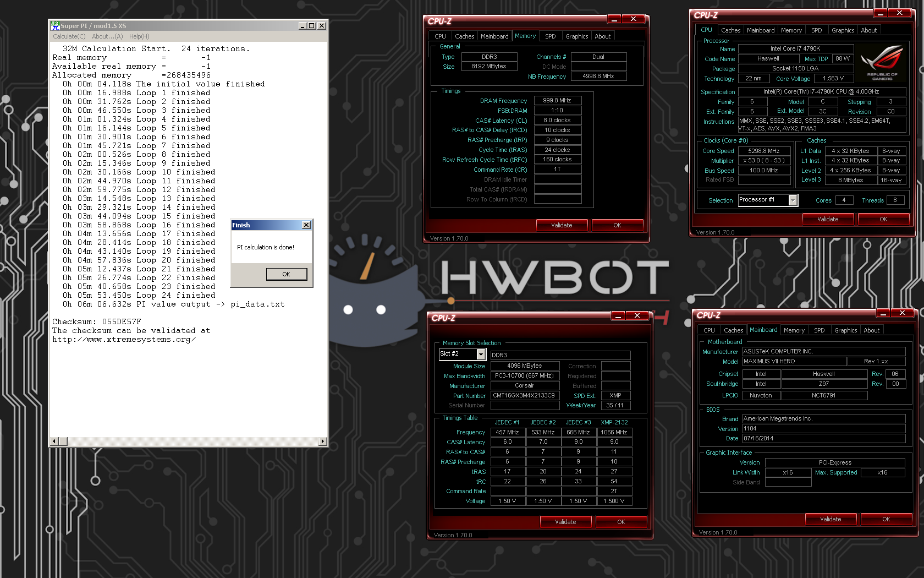Screen dimensions: 924x578
Task: Switch to CPU tab in Memory CPU-Z window
Action: 441,36
